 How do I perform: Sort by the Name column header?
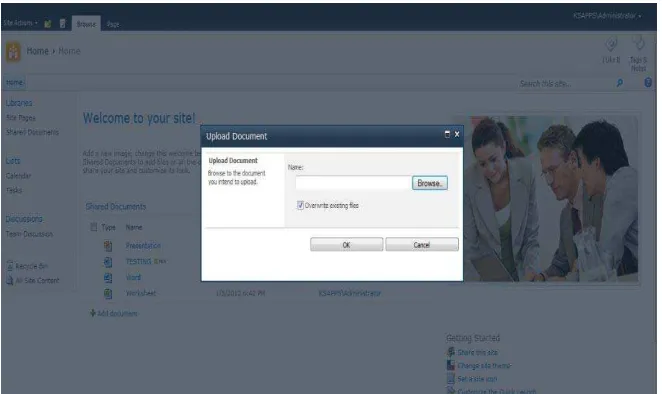[x=134, y=227]
